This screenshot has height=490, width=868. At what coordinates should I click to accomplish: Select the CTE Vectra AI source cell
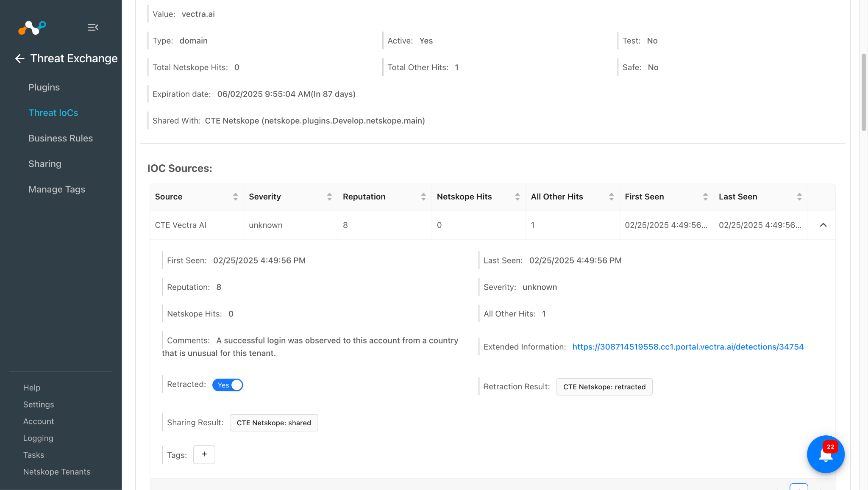[197, 225]
